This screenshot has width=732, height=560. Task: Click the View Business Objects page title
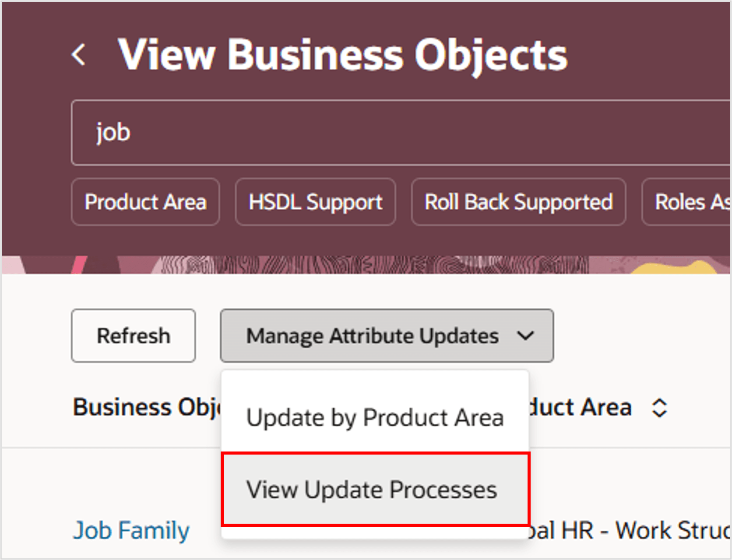coord(343,53)
